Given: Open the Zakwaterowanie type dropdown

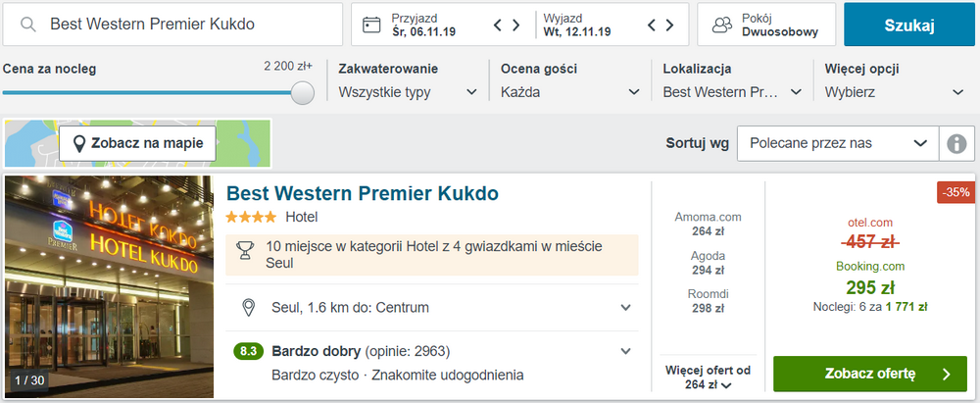Looking at the screenshot, I should pos(408,92).
